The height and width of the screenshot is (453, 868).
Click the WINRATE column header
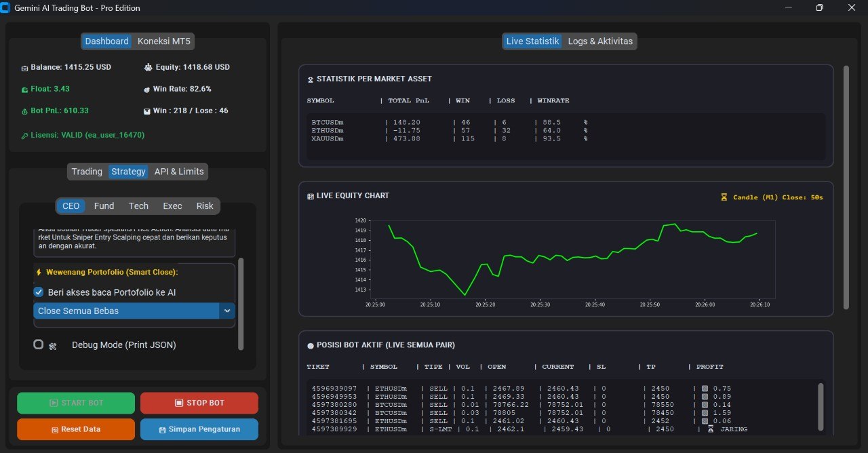pos(553,100)
